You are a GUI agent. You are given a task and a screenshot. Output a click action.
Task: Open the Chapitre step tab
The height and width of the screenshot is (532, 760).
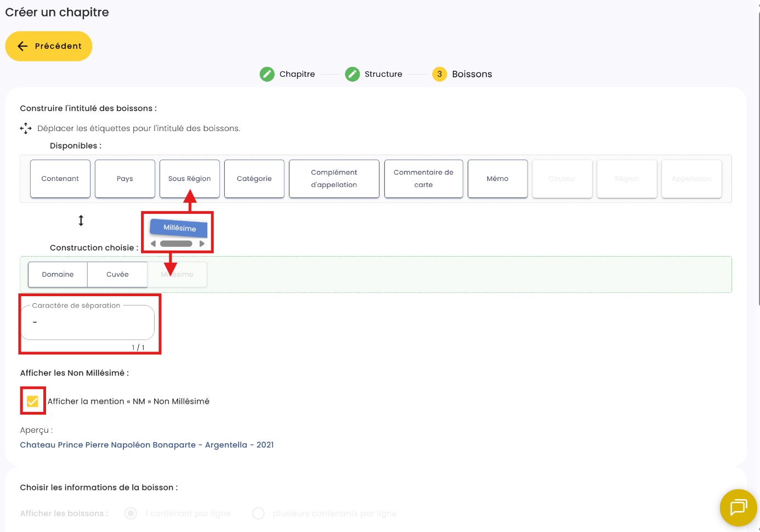287,74
